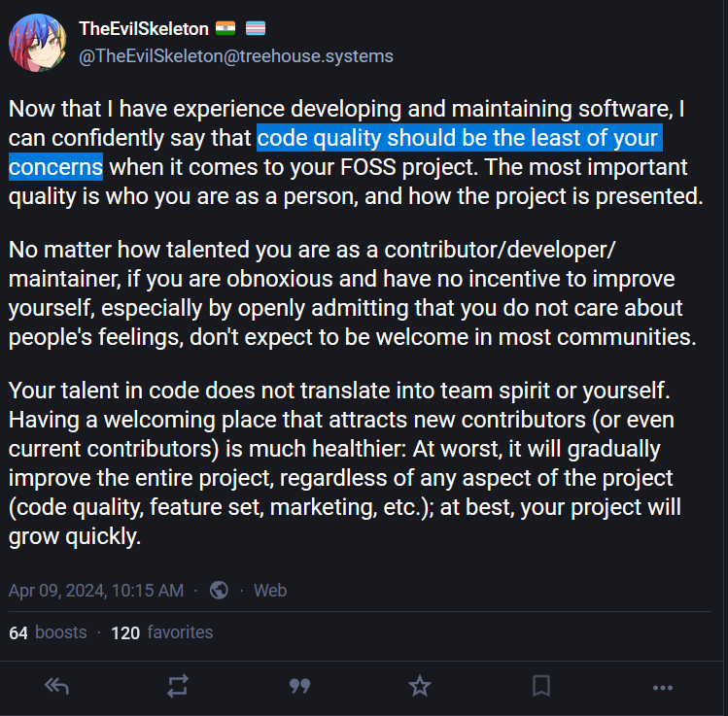This screenshot has width=728, height=716.
Task: Open the three-dot more options menu
Action: coord(663,687)
